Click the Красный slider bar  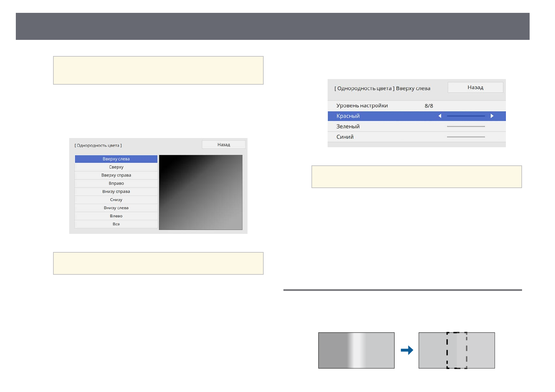pyautogui.click(x=465, y=116)
